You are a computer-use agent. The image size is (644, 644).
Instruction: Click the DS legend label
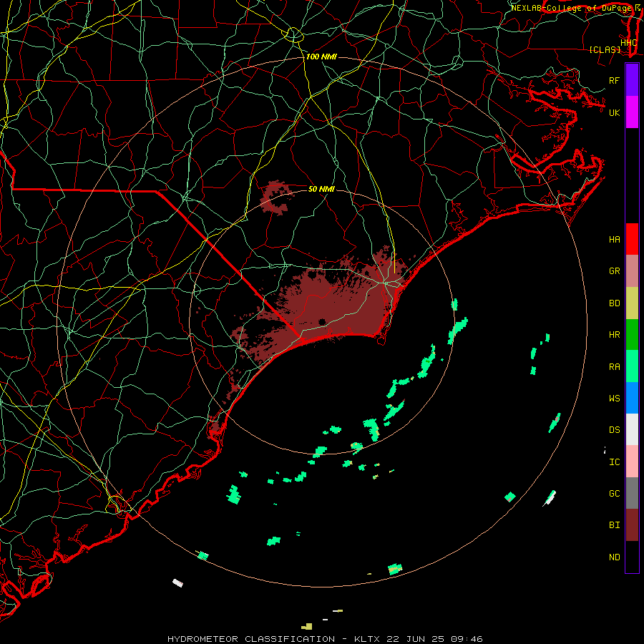point(615,430)
